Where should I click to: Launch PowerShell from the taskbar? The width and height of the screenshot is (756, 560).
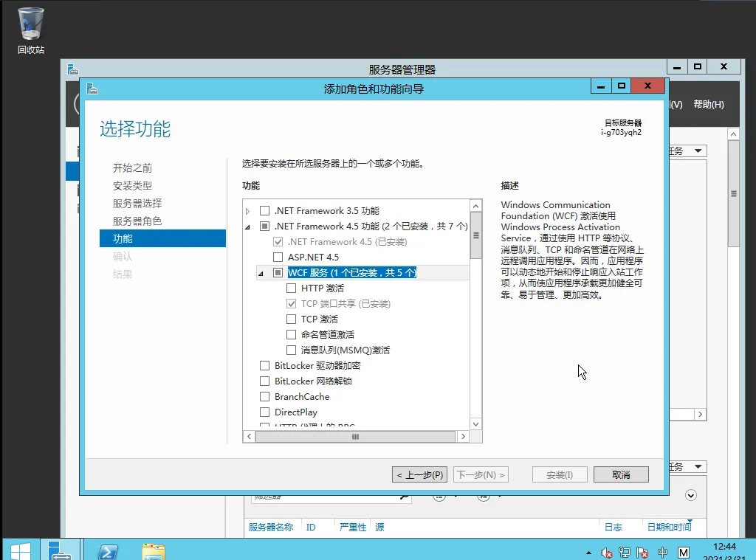coord(110,551)
